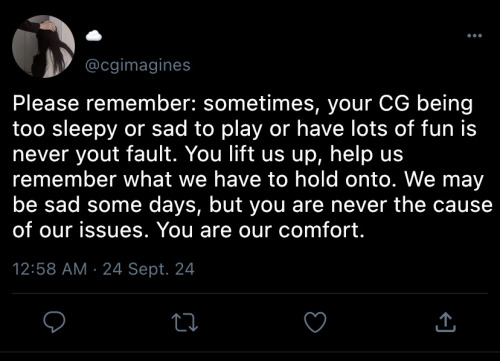Viewport: 500px width, 361px height.
Task: Click the word 'CG' in the tweet
Action: tap(393, 103)
